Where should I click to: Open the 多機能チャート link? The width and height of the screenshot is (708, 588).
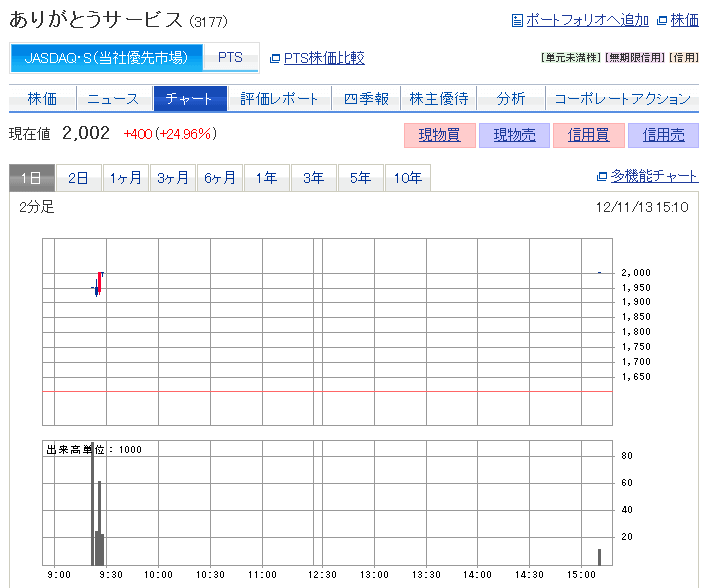click(x=654, y=177)
